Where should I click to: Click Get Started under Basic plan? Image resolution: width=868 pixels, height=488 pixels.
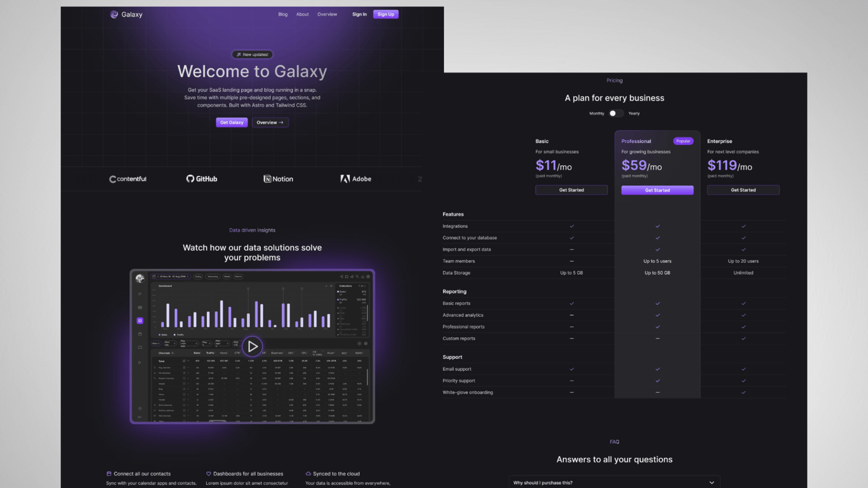(x=572, y=190)
